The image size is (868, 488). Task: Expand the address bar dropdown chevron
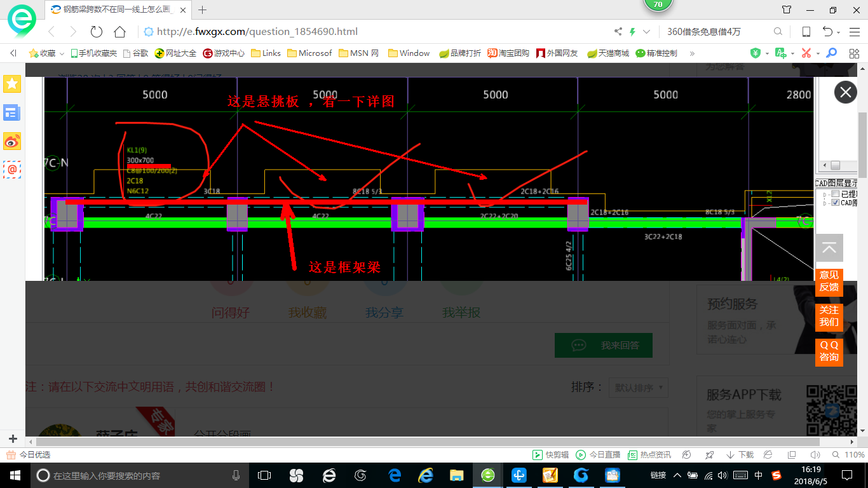(646, 32)
